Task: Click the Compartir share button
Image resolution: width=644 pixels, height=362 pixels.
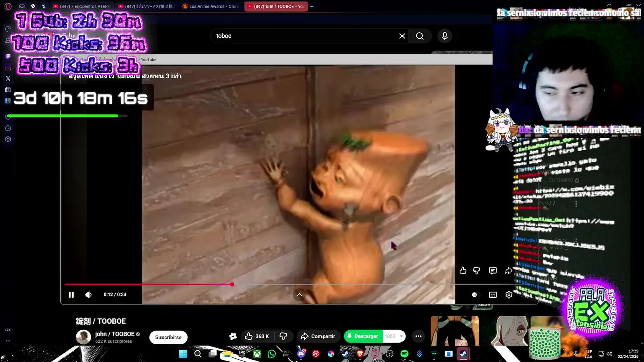Action: click(317, 336)
